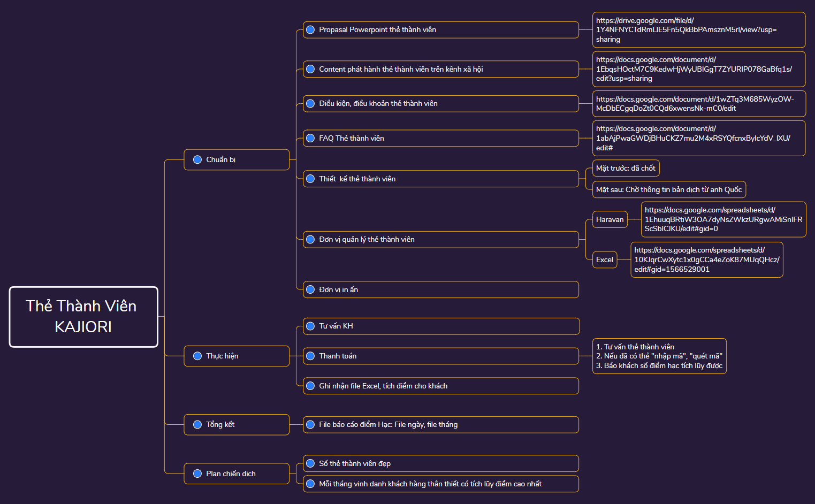Click the blue circle icon beside Chuẩn bị
The image size is (815, 504).
tap(197, 159)
